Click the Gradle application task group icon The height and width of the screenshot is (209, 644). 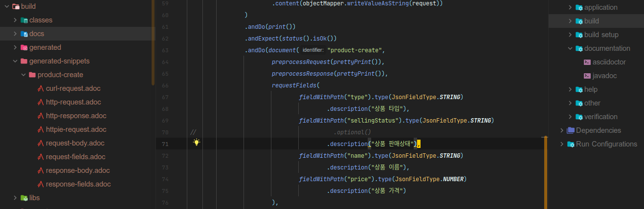coord(579,7)
